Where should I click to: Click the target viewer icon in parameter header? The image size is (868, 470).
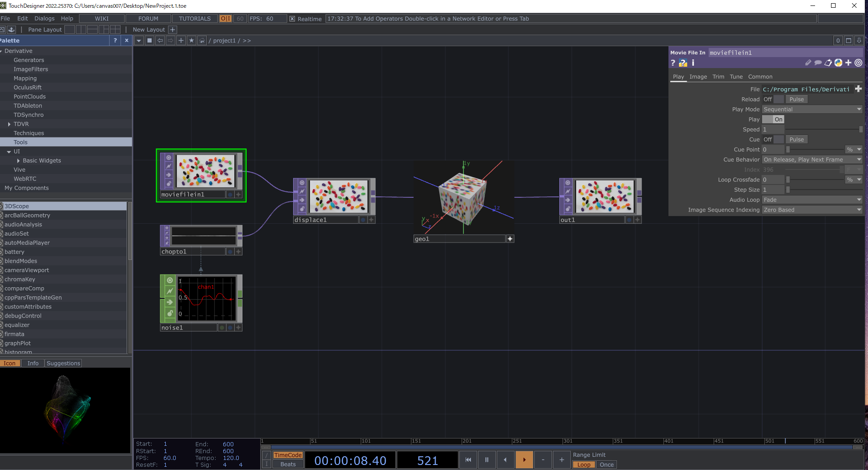(x=858, y=63)
